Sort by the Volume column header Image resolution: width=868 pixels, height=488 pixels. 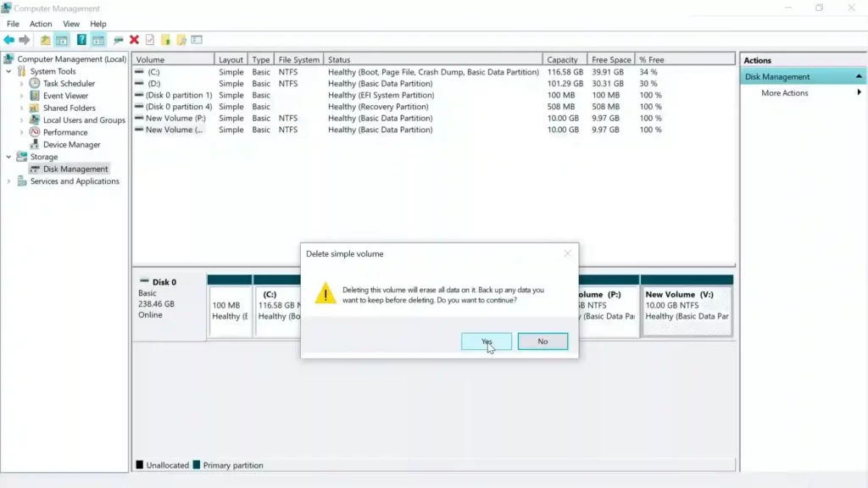173,59
